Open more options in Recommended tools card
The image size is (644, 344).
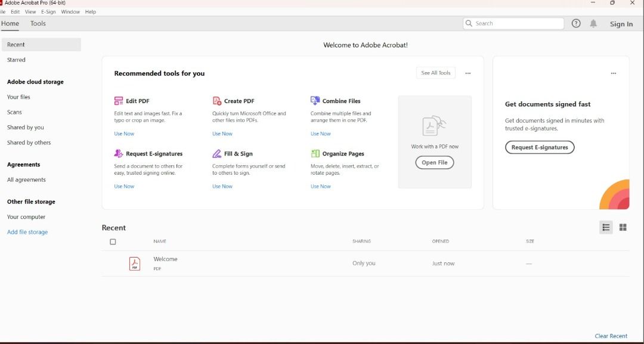468,73
